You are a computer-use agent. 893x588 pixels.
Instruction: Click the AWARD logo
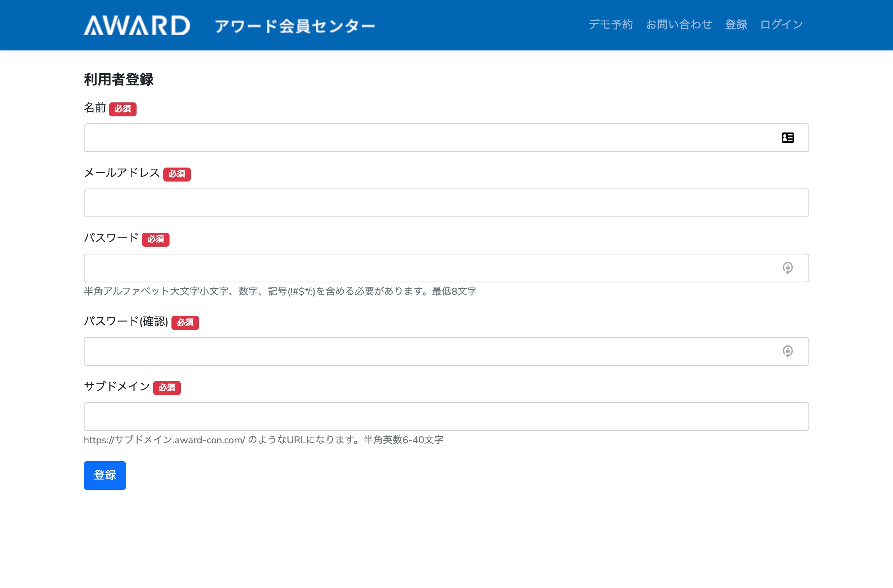[137, 25]
